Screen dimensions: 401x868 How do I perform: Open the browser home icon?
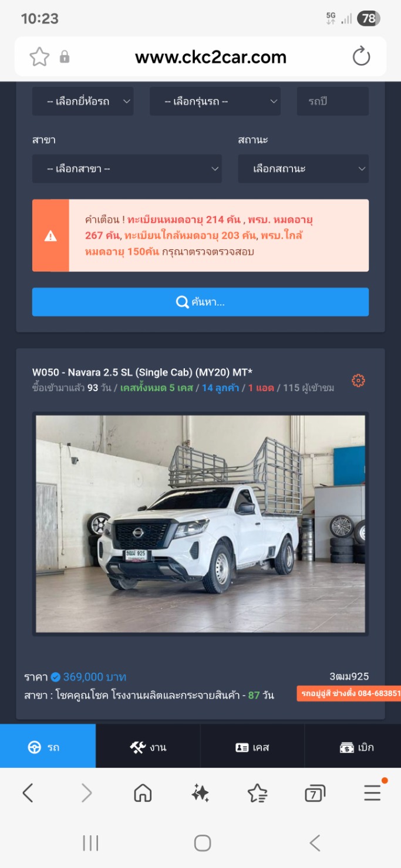[143, 794]
